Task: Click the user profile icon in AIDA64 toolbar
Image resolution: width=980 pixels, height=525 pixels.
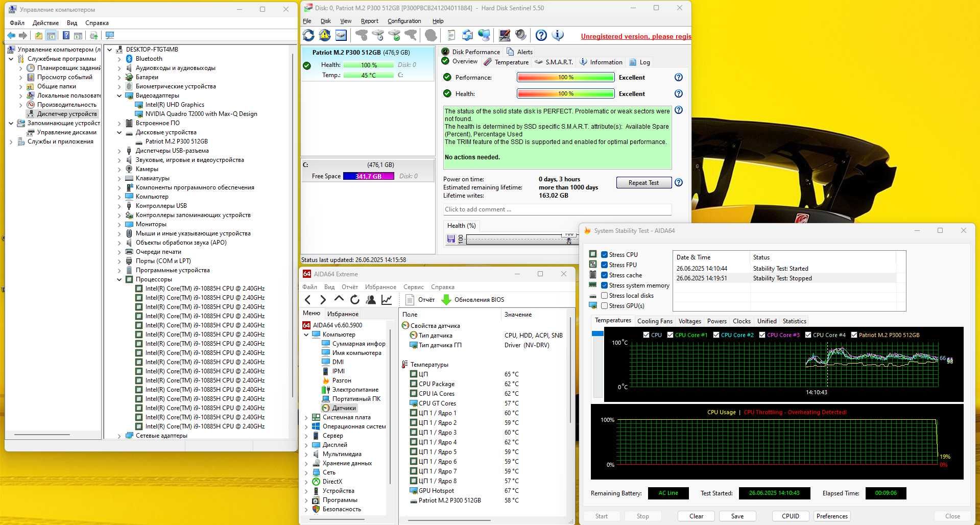Action: click(x=371, y=300)
